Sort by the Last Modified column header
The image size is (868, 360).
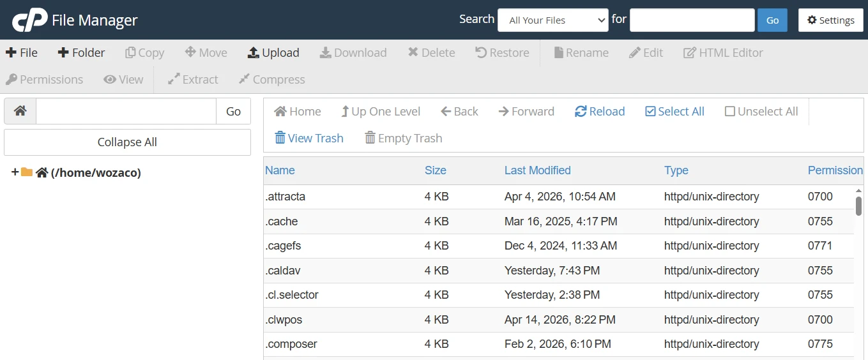click(538, 170)
